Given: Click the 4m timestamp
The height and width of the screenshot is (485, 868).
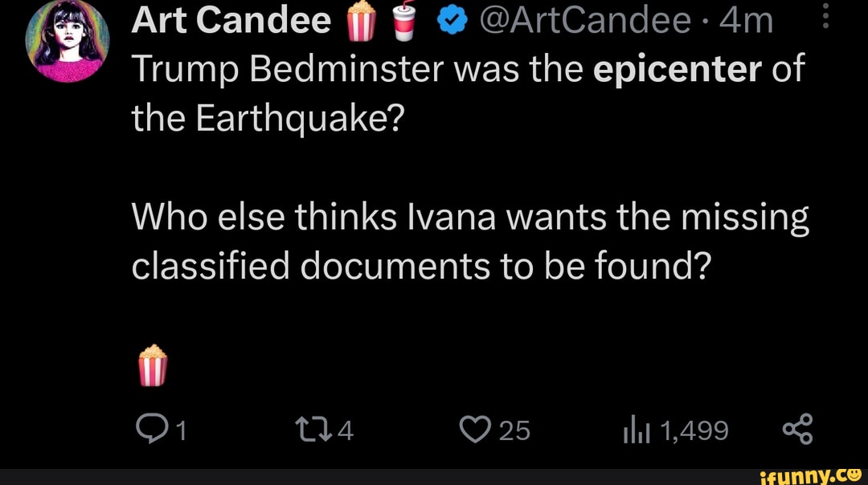Looking at the screenshot, I should (747, 22).
